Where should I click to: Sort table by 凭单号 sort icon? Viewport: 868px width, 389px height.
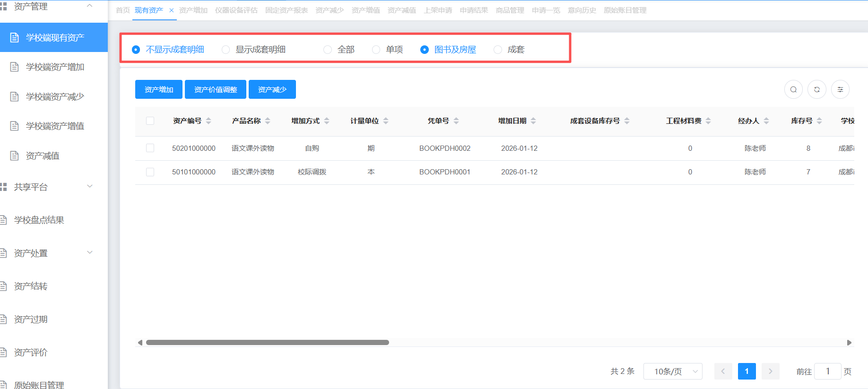pyautogui.click(x=456, y=121)
